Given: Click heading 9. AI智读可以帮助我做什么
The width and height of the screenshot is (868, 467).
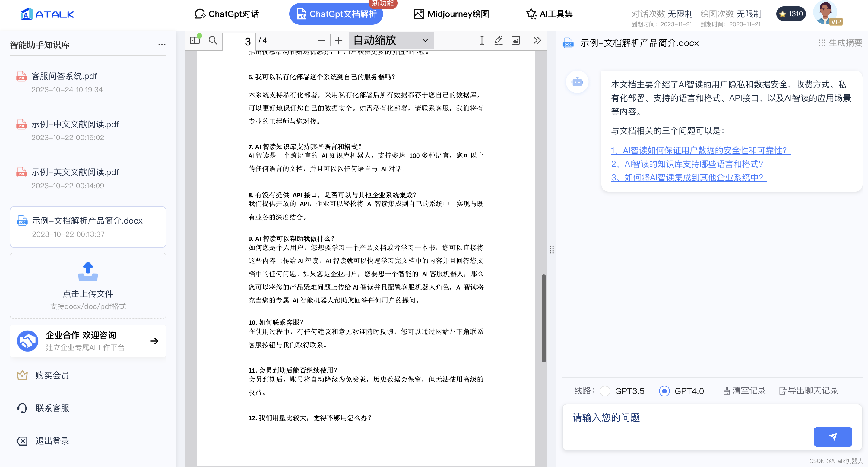Looking at the screenshot, I should click(x=291, y=238).
